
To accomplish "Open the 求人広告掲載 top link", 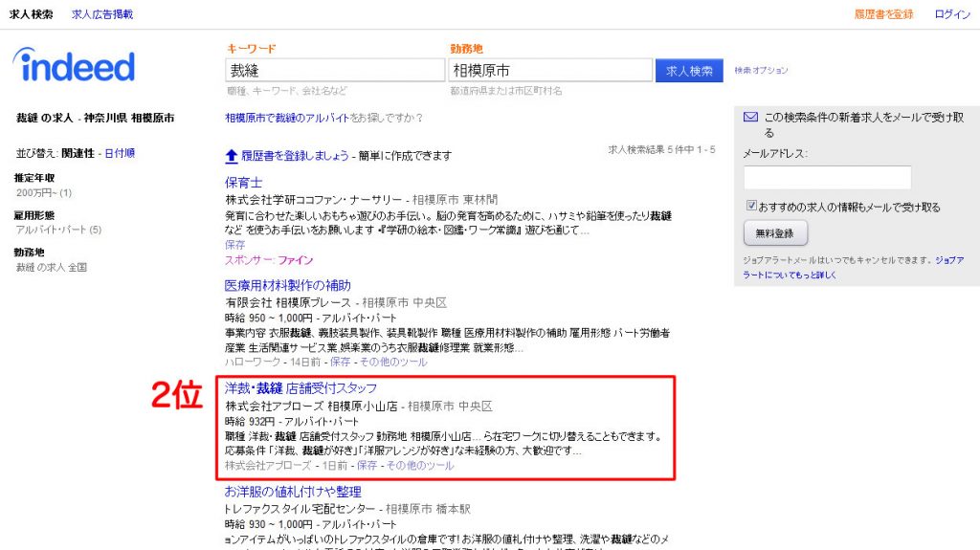I will coord(102,13).
